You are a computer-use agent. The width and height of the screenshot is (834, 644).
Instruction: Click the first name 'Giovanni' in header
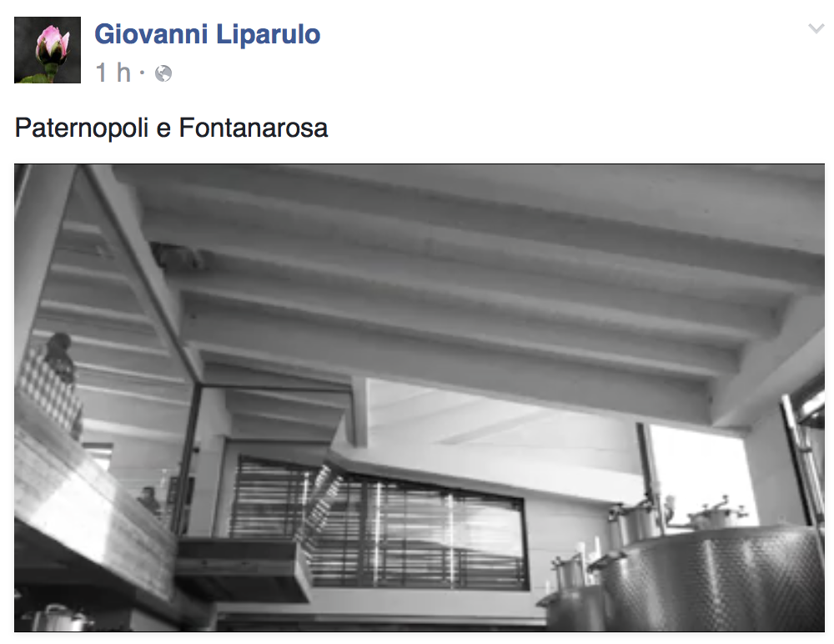[x=151, y=34]
